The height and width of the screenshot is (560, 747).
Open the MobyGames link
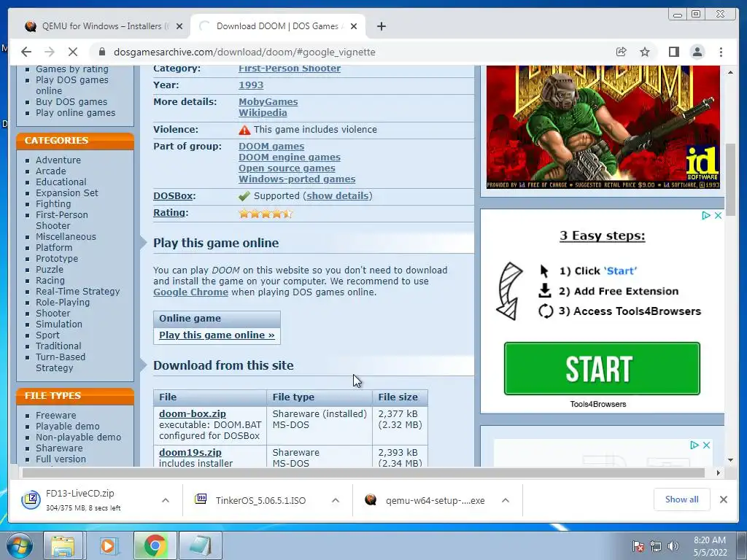pyautogui.click(x=268, y=102)
